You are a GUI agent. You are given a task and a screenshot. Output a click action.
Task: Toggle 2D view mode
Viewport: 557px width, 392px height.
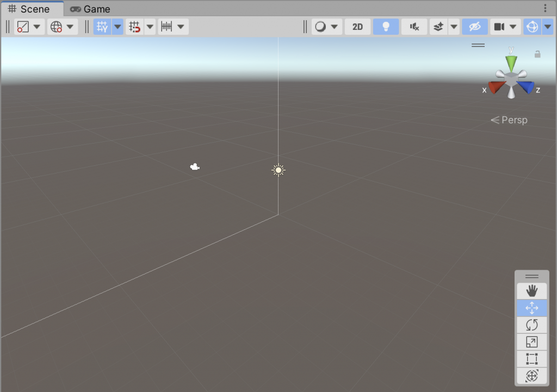point(357,27)
